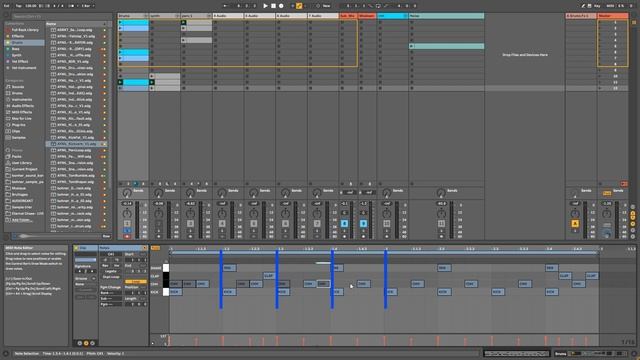Arm the Arrangement Record button
Viewport: 640px width, 360px height.
(281, 6)
